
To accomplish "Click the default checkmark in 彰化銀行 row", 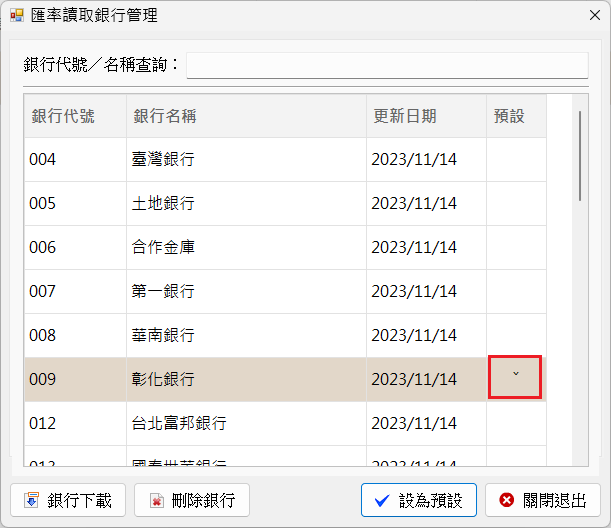I will pyautogui.click(x=516, y=374).
